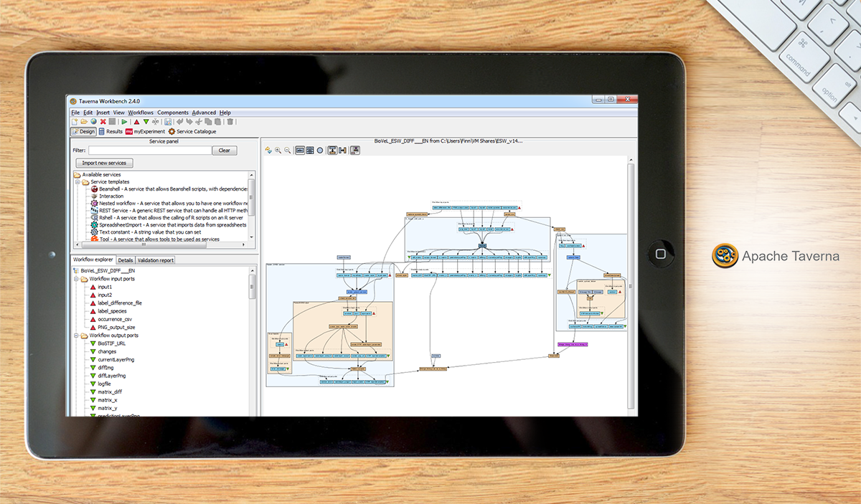This screenshot has width=861, height=504.
Task: Select the Service Catalogue gear icon
Action: (171, 131)
